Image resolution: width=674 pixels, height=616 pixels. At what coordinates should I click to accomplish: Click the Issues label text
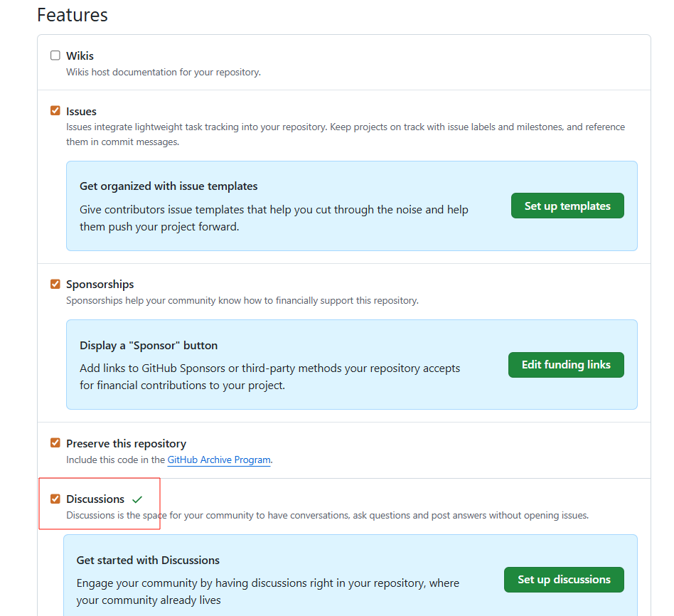click(x=81, y=111)
